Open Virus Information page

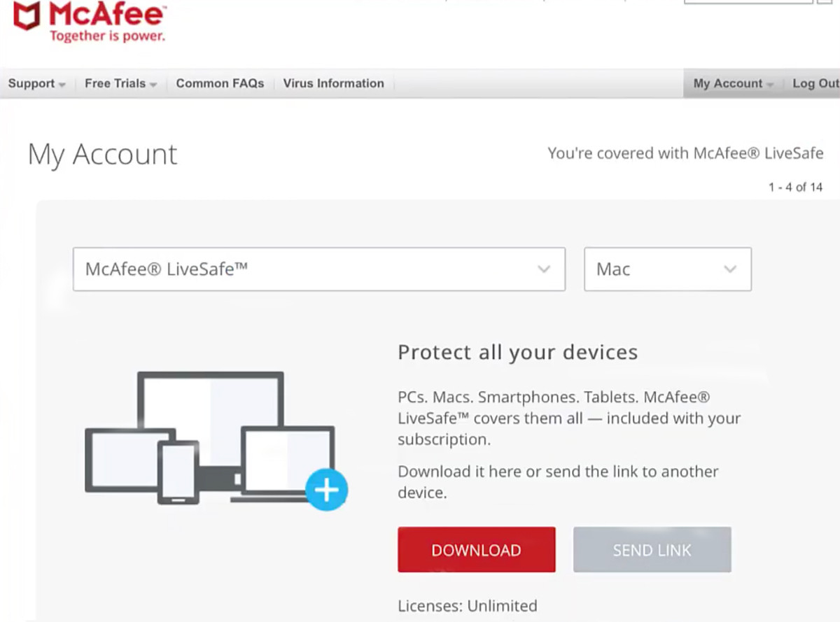click(x=333, y=83)
